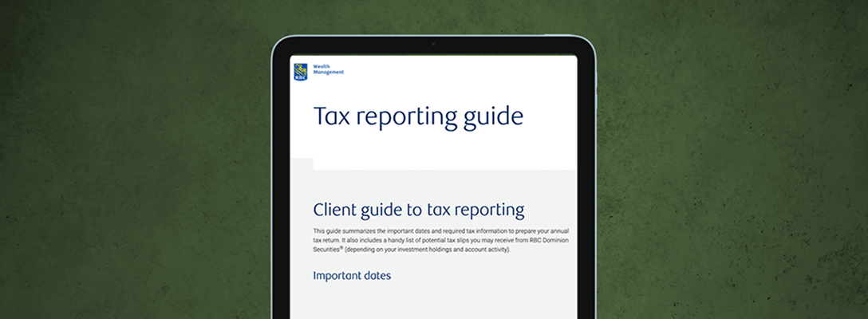Image resolution: width=868 pixels, height=319 pixels.
Task: Tap the tablet front camera dot
Action: coord(433,44)
